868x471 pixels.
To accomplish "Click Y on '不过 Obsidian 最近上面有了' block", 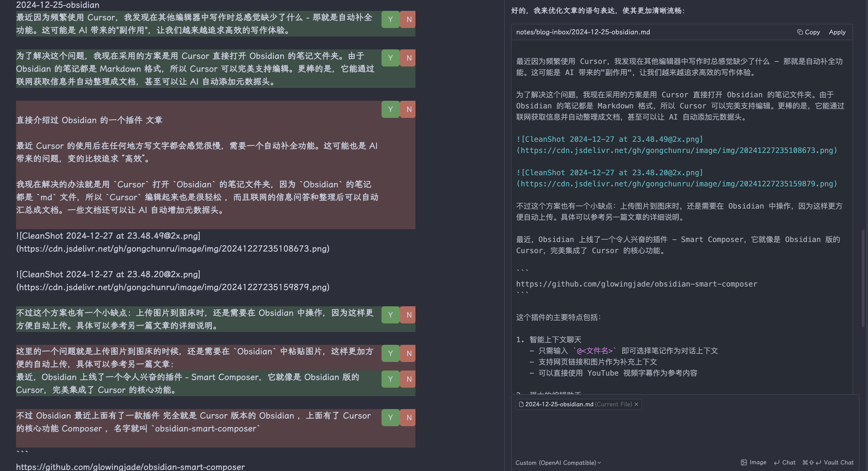I will click(x=391, y=417).
